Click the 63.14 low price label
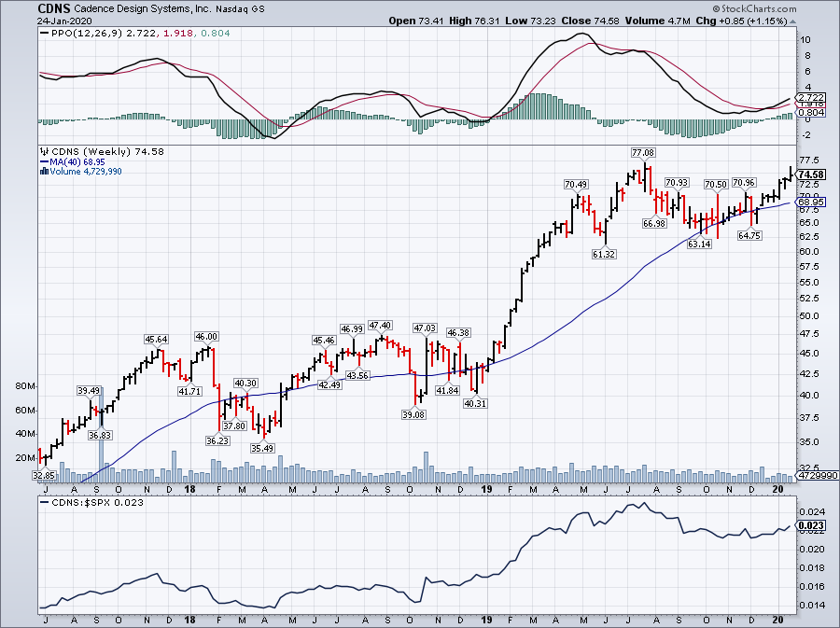Image resolution: width=840 pixels, height=628 pixels. [x=700, y=244]
